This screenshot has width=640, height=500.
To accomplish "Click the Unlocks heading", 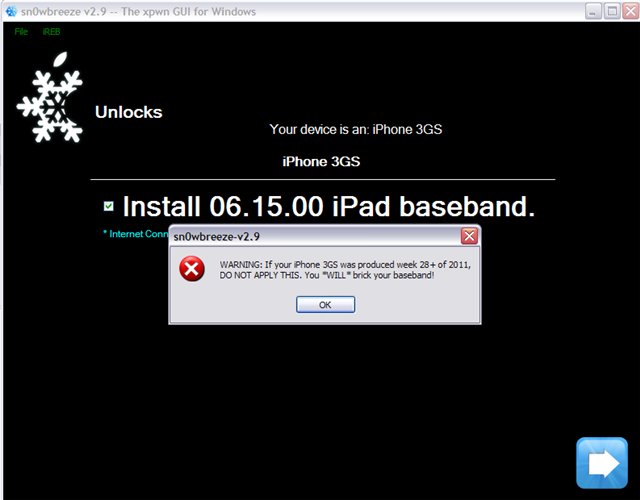I will (x=129, y=112).
